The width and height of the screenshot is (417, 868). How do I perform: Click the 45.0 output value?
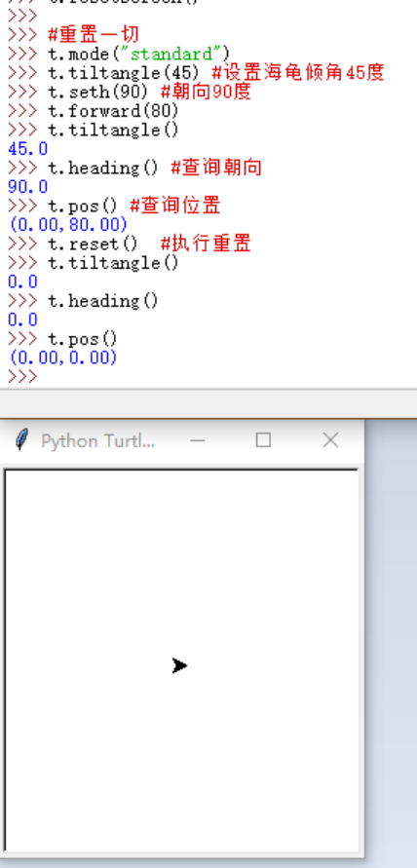click(27, 148)
